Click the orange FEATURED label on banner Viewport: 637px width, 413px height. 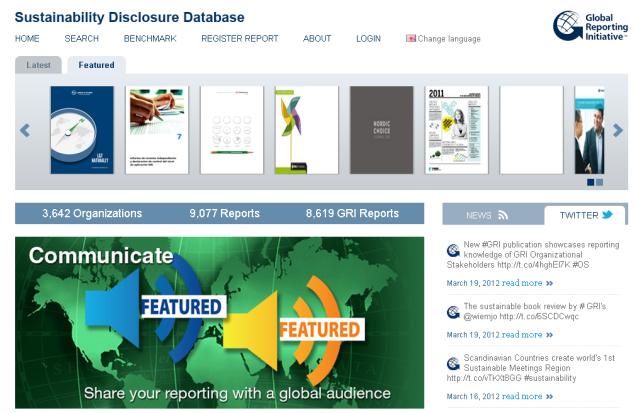pos(321,329)
